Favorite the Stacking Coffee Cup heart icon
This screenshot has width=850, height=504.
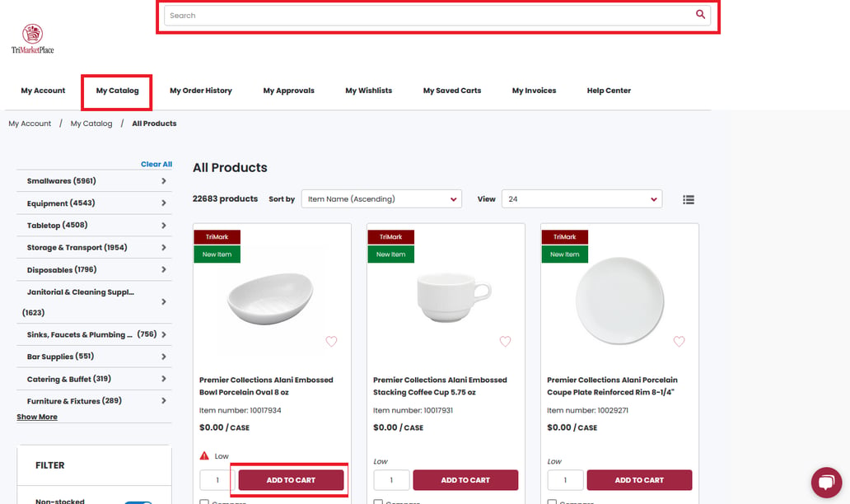pos(505,342)
